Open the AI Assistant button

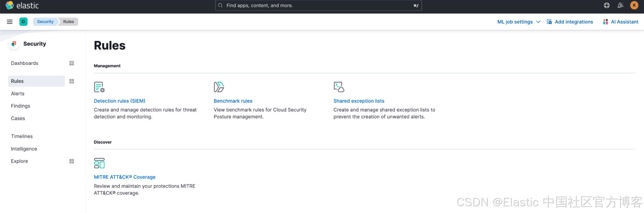click(x=621, y=22)
